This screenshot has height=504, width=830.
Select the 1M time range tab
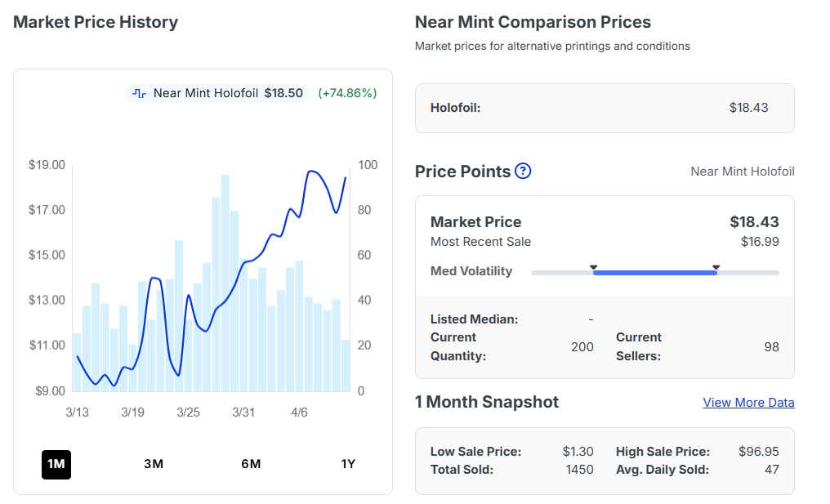tap(56, 464)
